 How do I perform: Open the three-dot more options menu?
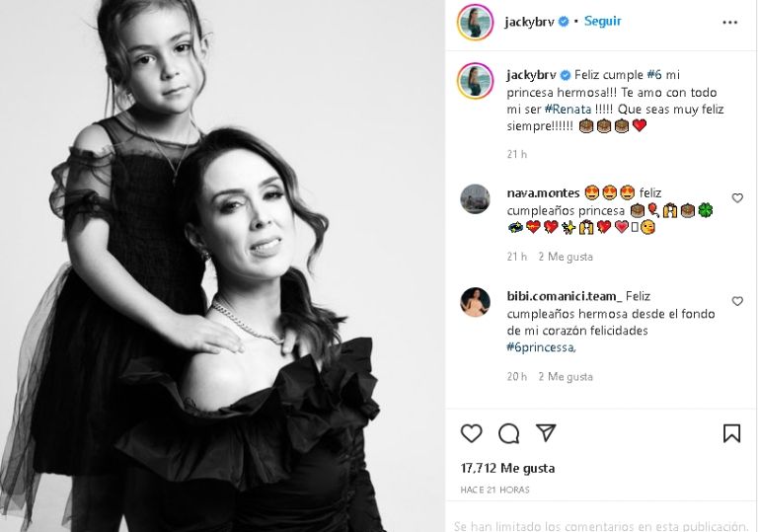tap(729, 23)
